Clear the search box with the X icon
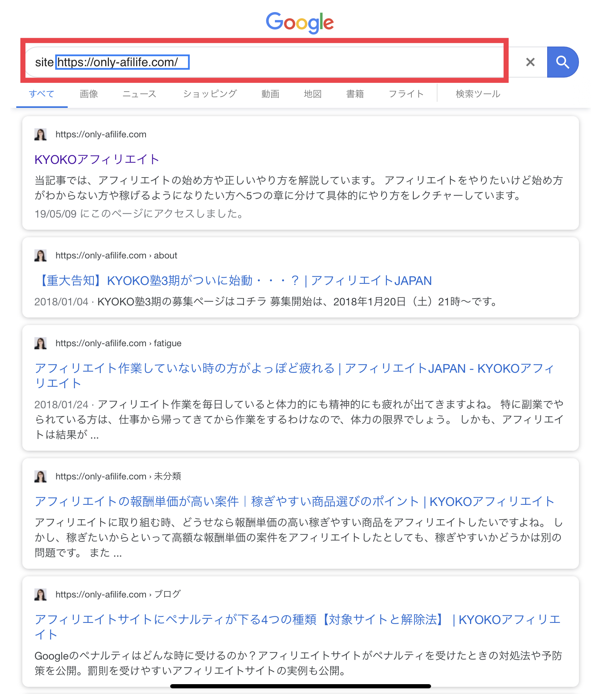This screenshot has height=694, width=616. pyautogui.click(x=530, y=62)
